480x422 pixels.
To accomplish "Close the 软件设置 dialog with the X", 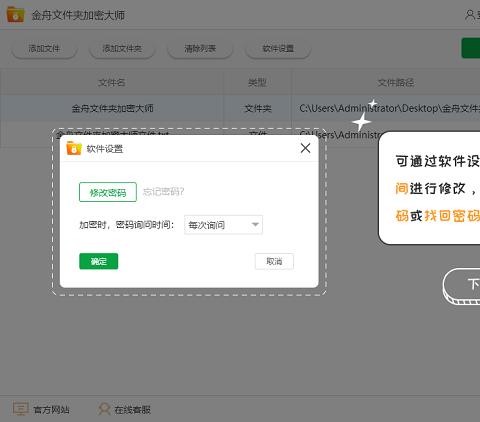I will (305, 148).
